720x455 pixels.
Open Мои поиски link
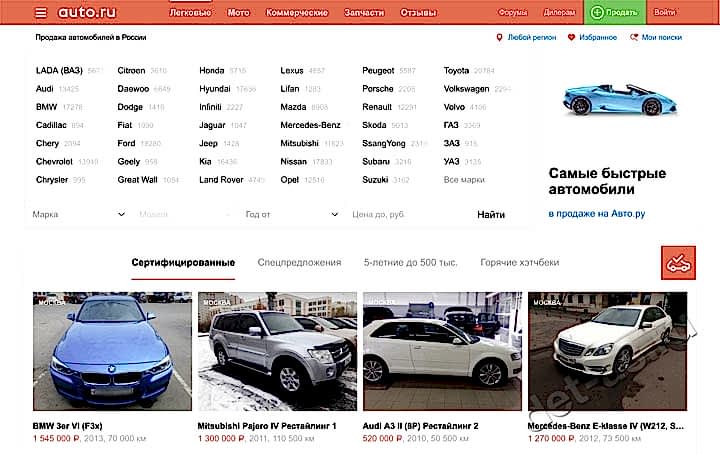click(x=662, y=37)
